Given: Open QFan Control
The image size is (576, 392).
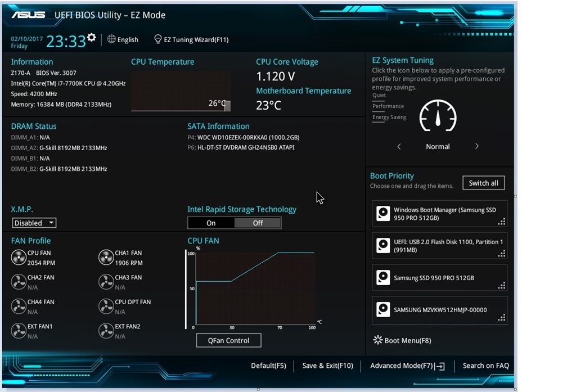Looking at the screenshot, I should [228, 340].
